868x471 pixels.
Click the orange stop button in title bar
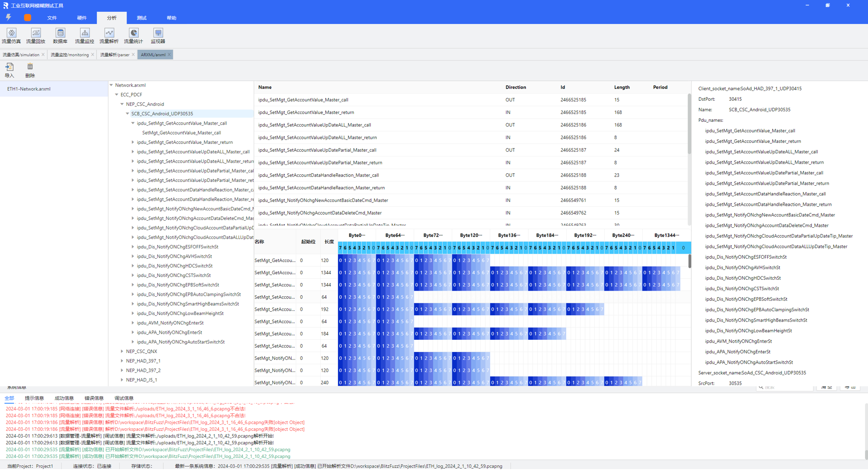point(28,18)
